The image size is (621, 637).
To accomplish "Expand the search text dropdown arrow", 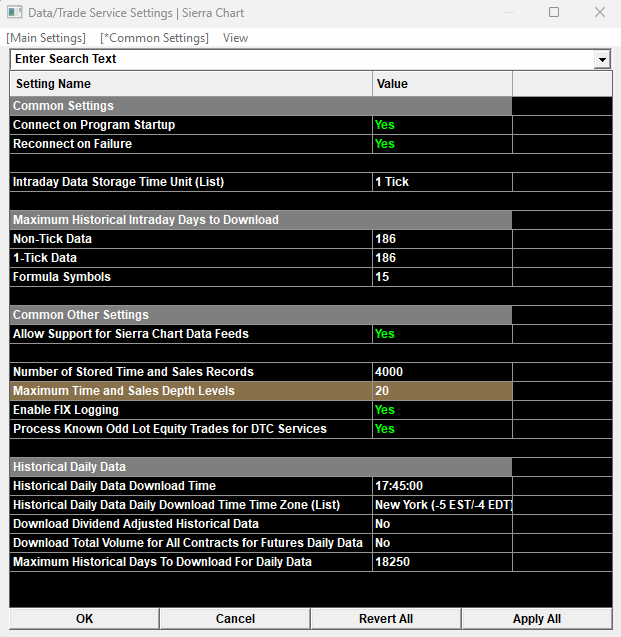I will [602, 59].
